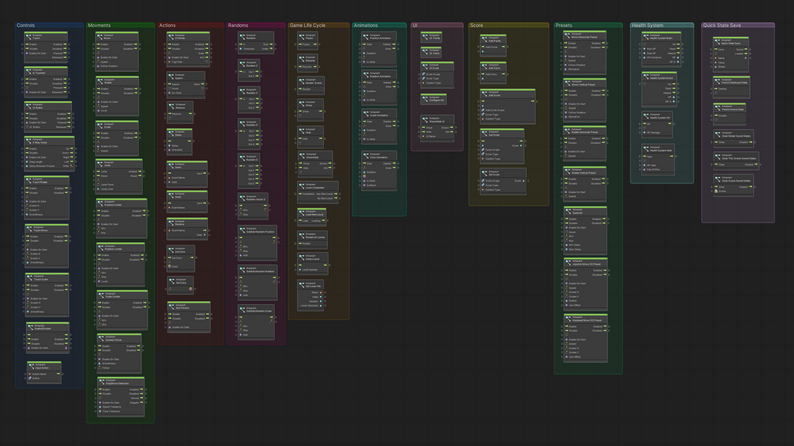This screenshot has width=794, height=446.
Task: Click the Move node icon in Movments
Action: [x=100, y=37]
